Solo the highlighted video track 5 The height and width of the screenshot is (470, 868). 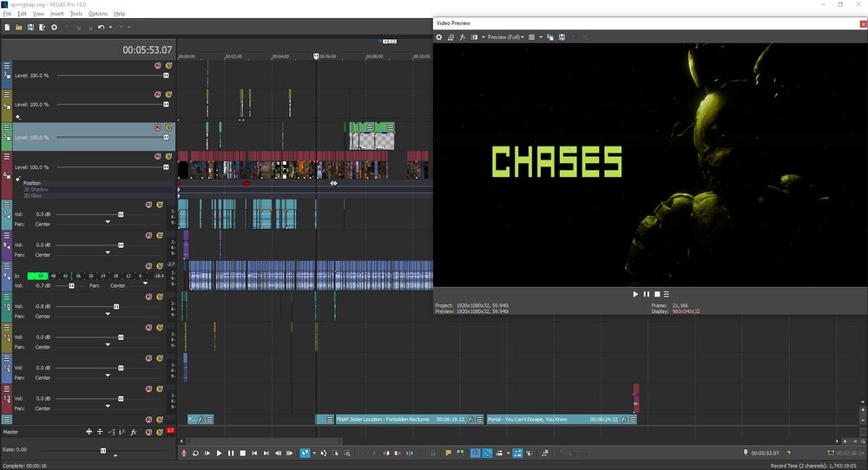(x=168, y=127)
